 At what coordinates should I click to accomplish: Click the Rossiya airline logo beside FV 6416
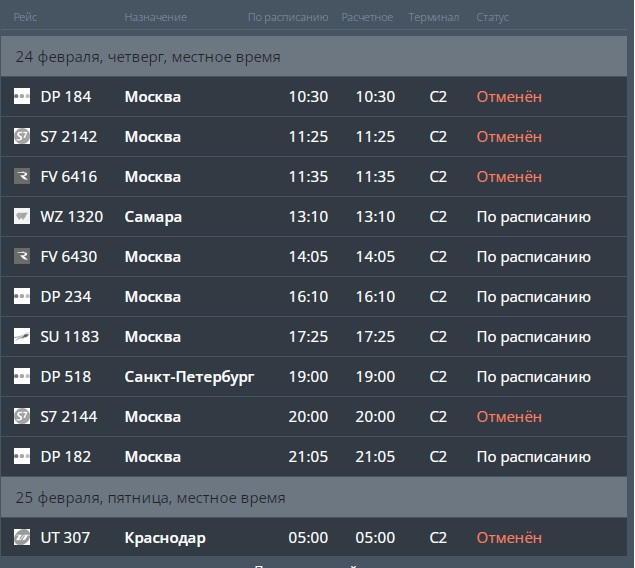coord(22,177)
